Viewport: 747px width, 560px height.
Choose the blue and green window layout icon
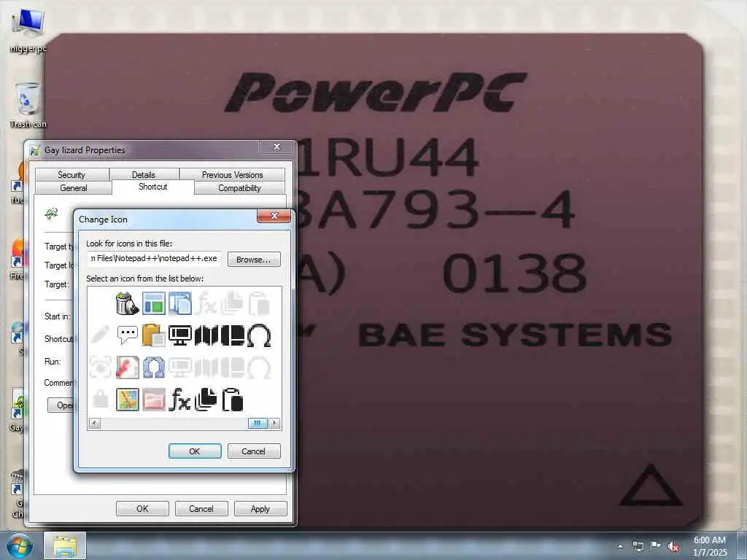(153, 303)
